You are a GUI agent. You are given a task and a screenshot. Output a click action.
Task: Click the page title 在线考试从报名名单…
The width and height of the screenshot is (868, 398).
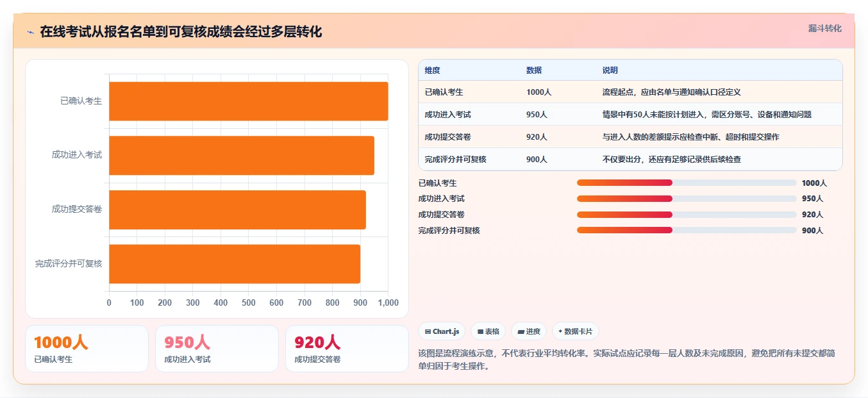[181, 32]
